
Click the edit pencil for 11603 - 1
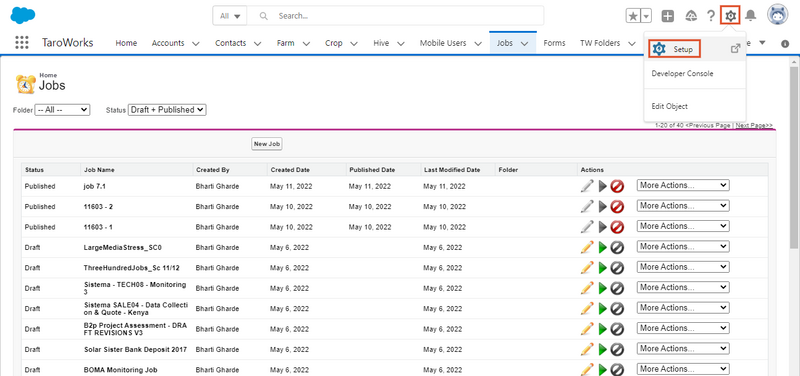pos(587,227)
